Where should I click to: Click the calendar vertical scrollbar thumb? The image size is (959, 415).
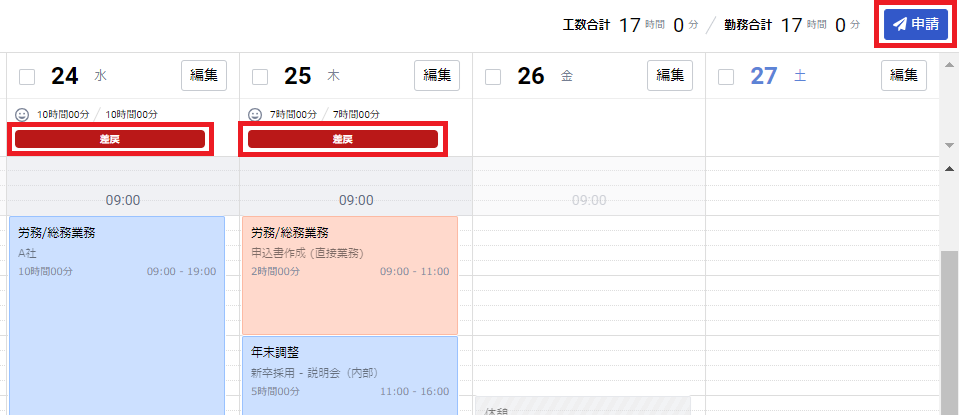[x=949, y=330]
